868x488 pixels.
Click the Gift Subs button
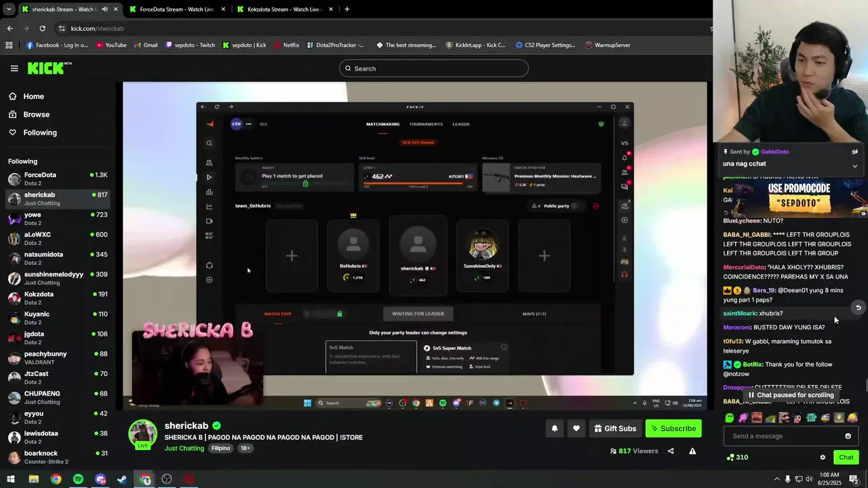coord(615,428)
